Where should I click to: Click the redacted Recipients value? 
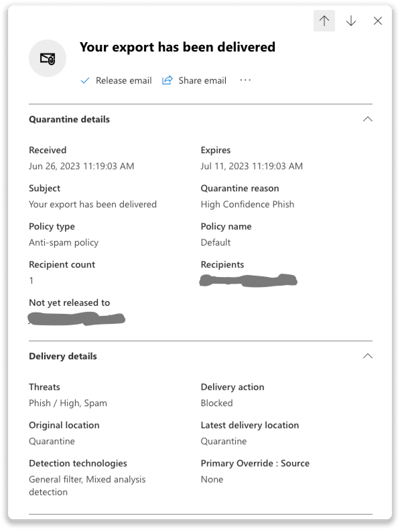(x=248, y=281)
